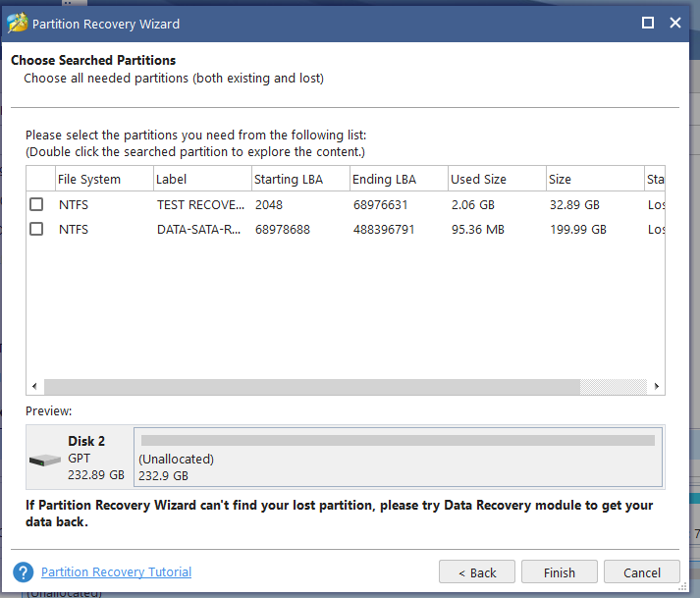This screenshot has height=598, width=700.
Task: Select the Unallocated 232.9 GB preview block
Action: pos(399,458)
